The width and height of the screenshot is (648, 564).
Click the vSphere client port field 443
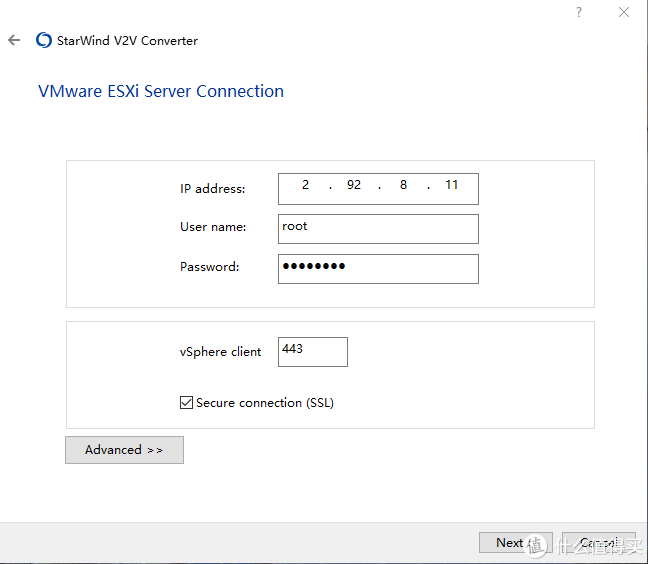click(x=313, y=352)
